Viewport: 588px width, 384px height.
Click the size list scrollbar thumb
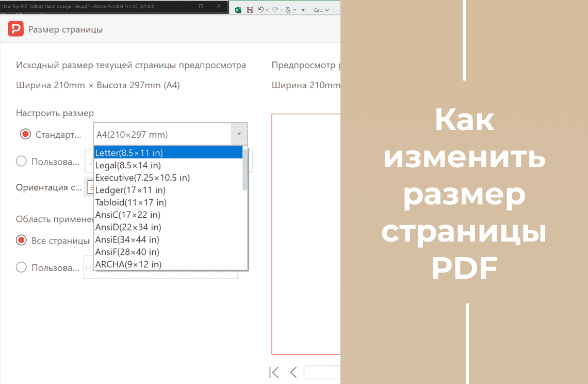(x=245, y=169)
